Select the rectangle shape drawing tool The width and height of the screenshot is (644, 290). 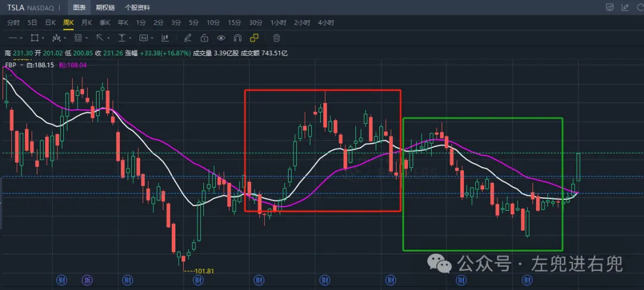click(35, 38)
